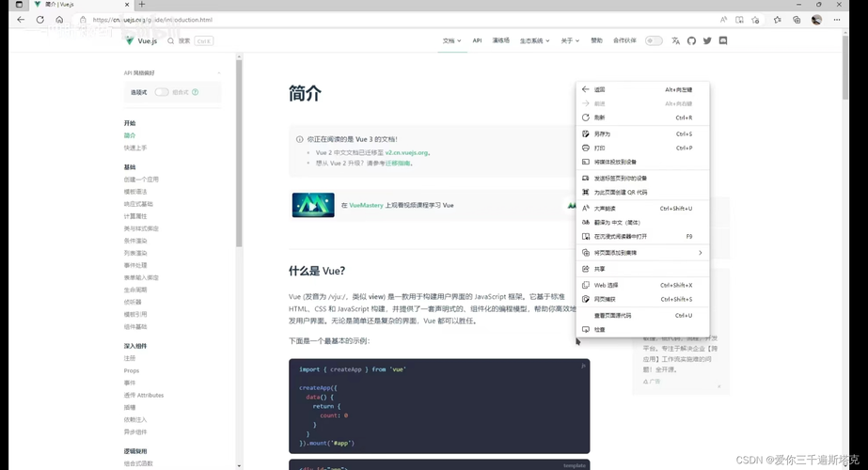Open the browser collections icon
The image size is (868, 470).
[797, 20]
